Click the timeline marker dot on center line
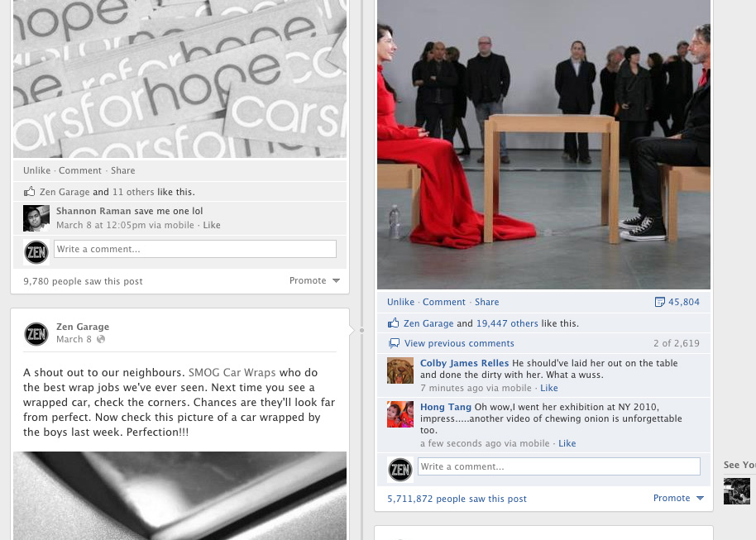The image size is (756, 540). (x=361, y=330)
